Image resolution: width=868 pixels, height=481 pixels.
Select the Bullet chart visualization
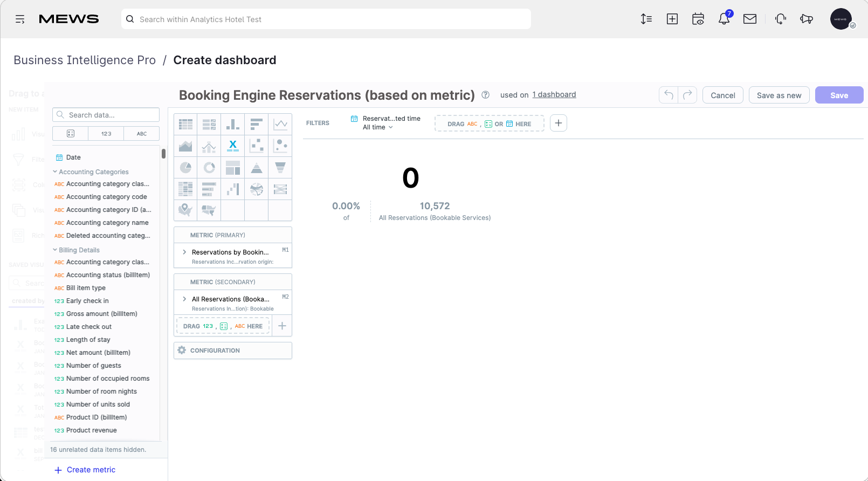209,189
